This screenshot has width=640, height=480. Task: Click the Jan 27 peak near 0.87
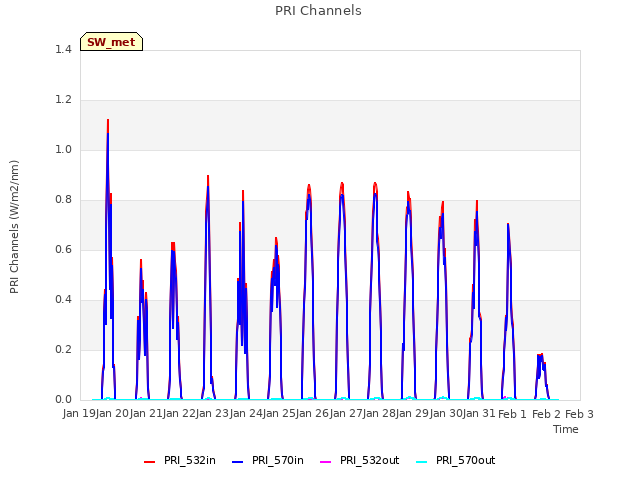342,184
